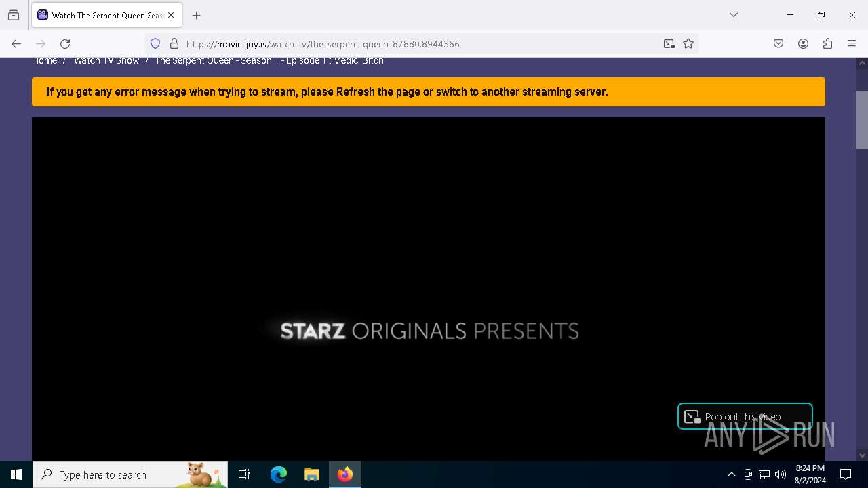
Task: Open Watch TV Show breadcrumb link
Action: (106, 60)
